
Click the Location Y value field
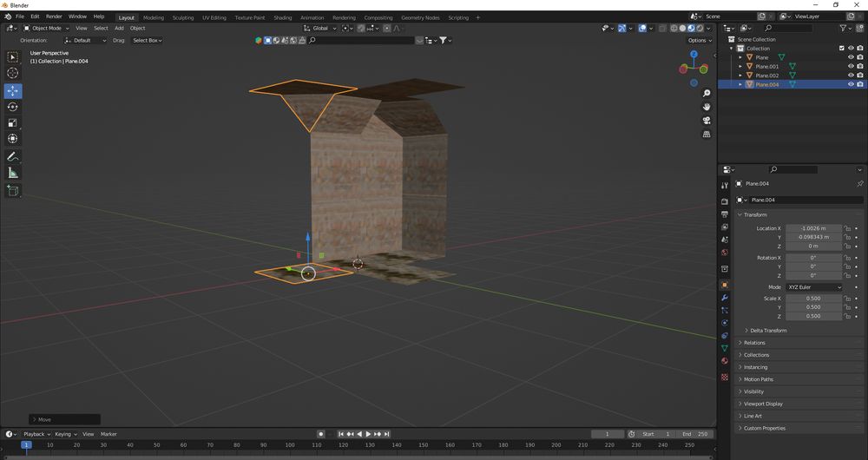(x=813, y=237)
